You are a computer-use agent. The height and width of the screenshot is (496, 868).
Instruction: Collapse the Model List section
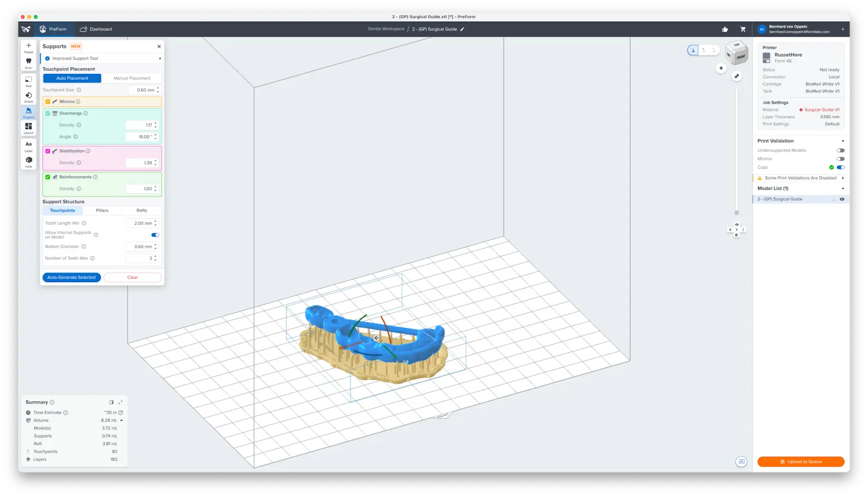click(843, 188)
